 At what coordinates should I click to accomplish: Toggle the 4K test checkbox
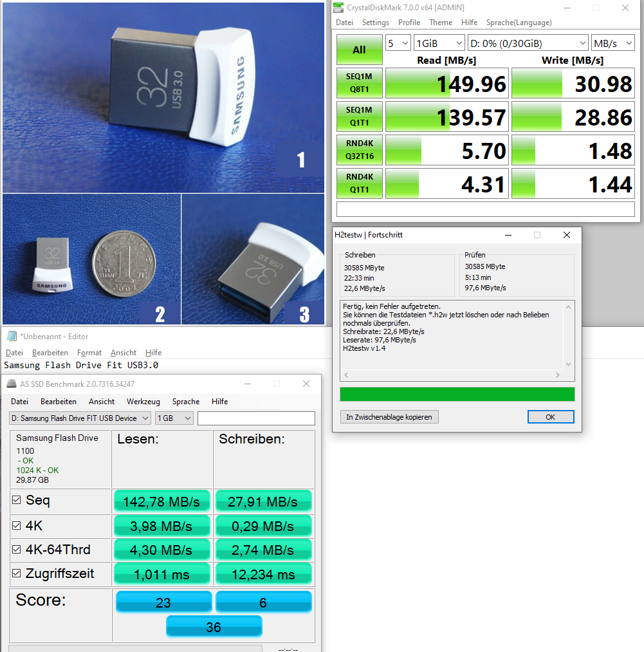17,526
